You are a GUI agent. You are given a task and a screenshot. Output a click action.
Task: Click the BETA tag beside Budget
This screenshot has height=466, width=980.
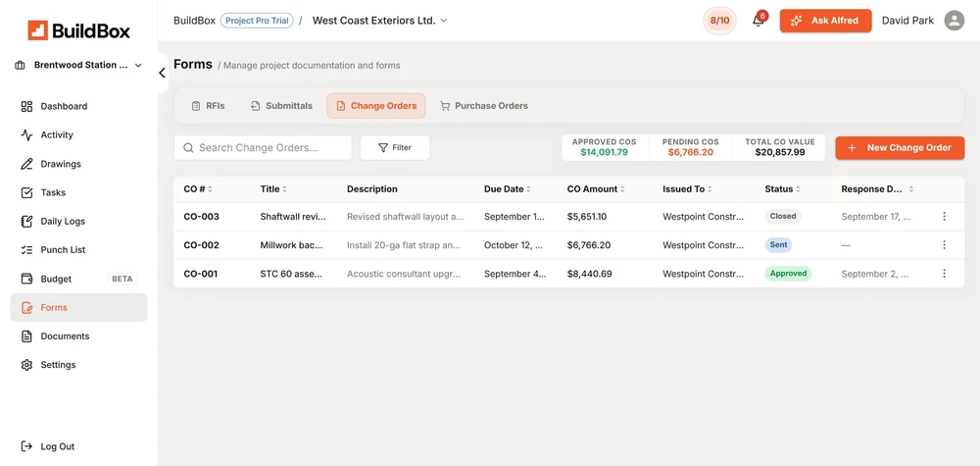[122, 279]
